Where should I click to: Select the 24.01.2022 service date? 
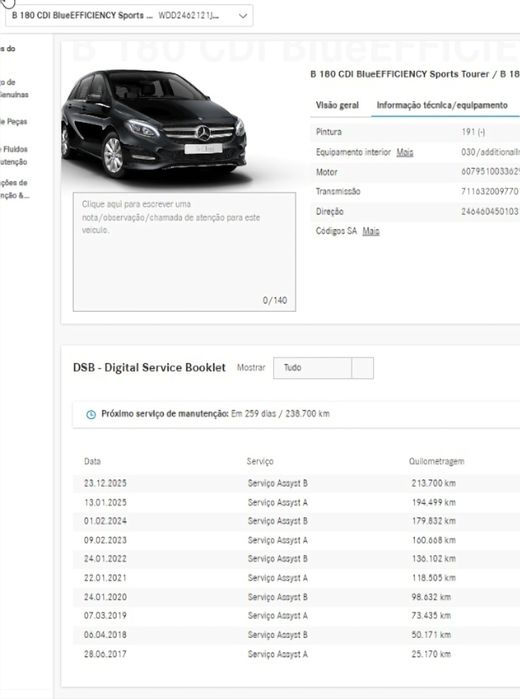point(105,559)
